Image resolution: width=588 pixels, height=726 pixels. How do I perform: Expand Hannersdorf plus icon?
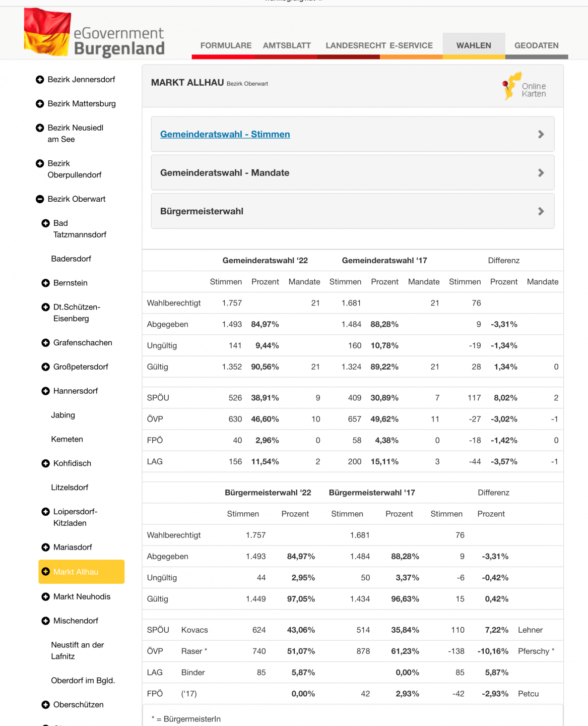[x=45, y=391]
